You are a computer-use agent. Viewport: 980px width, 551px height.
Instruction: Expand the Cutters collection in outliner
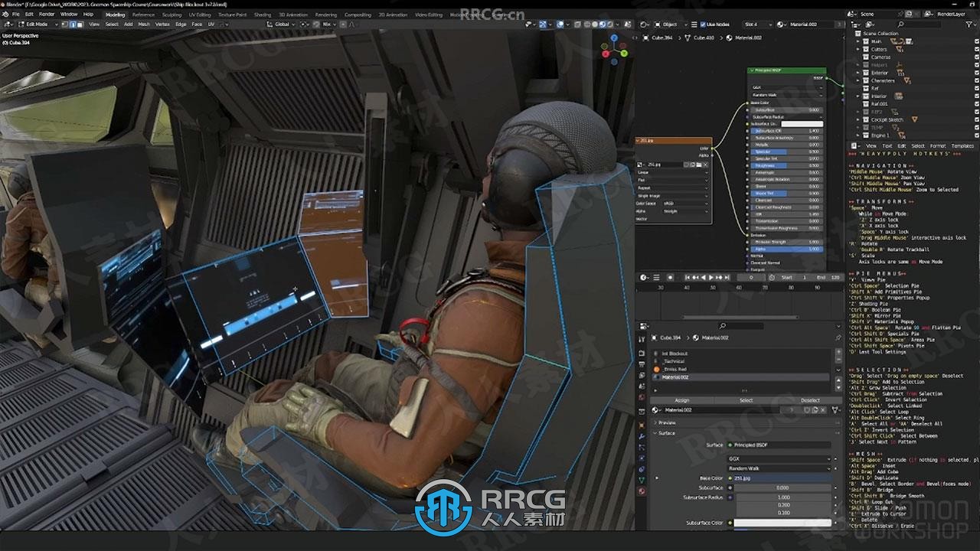point(857,49)
